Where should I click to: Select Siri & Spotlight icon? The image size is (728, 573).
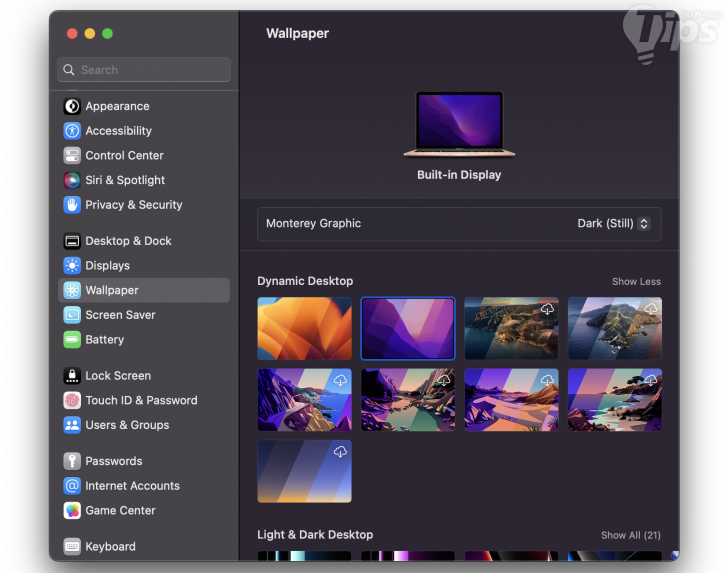pos(72,180)
